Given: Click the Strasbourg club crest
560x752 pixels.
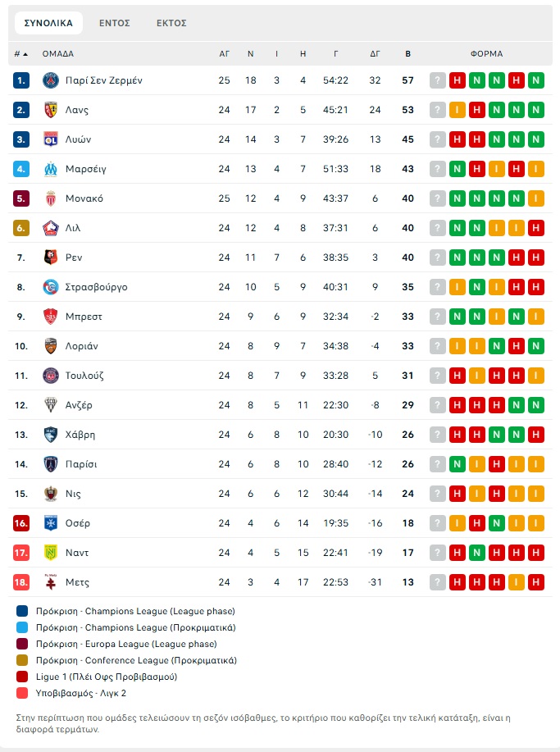Looking at the screenshot, I should [x=51, y=287].
